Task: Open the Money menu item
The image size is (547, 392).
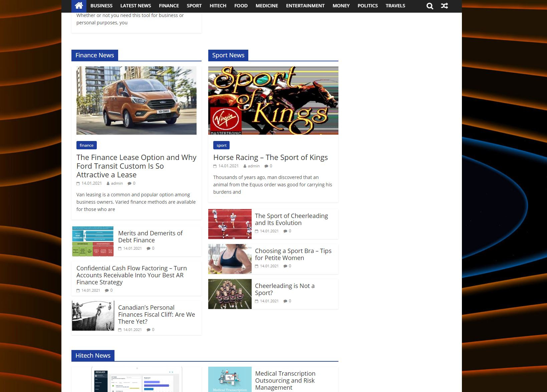Action: point(341,6)
